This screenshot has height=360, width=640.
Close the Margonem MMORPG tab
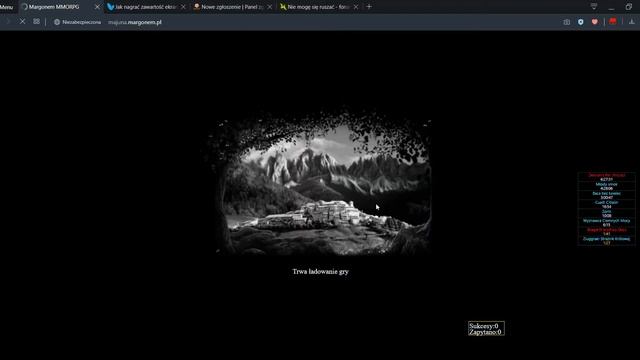click(97, 7)
